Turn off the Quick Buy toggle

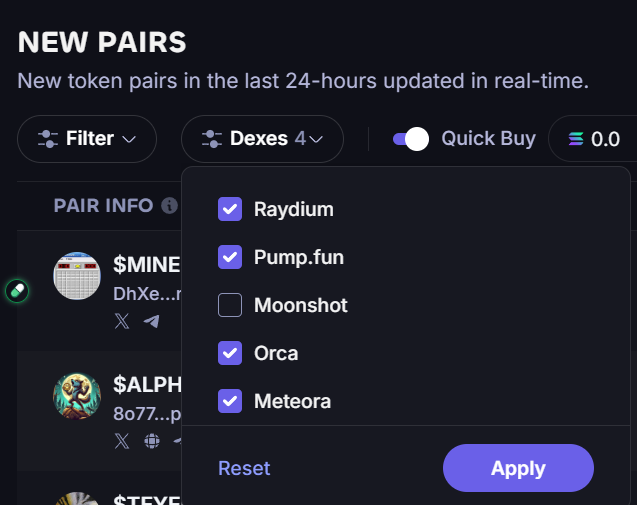tap(411, 139)
